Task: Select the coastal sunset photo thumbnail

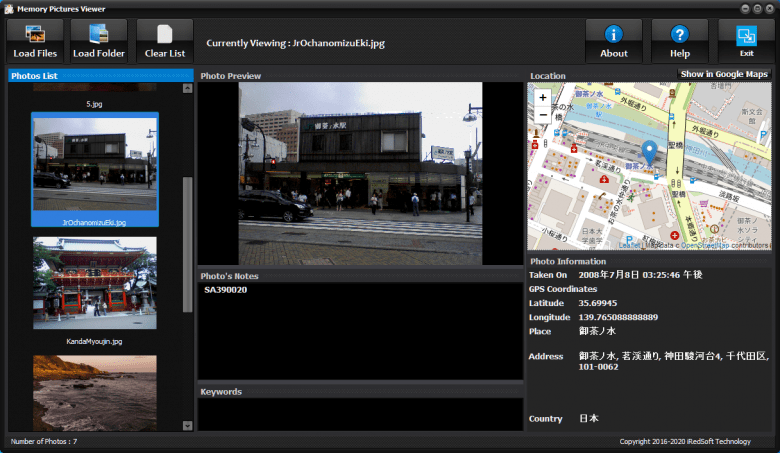Action: click(x=95, y=393)
